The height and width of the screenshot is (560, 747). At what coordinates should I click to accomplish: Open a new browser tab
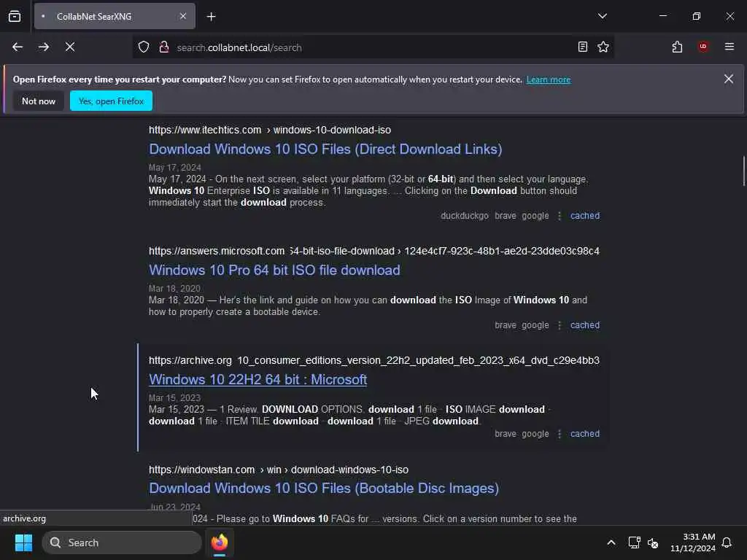212,17
